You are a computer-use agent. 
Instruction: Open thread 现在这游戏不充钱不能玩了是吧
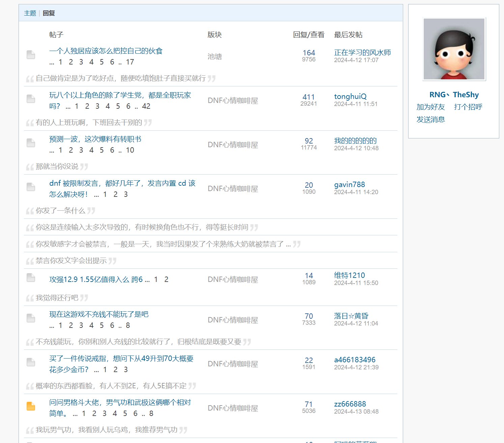(x=99, y=314)
